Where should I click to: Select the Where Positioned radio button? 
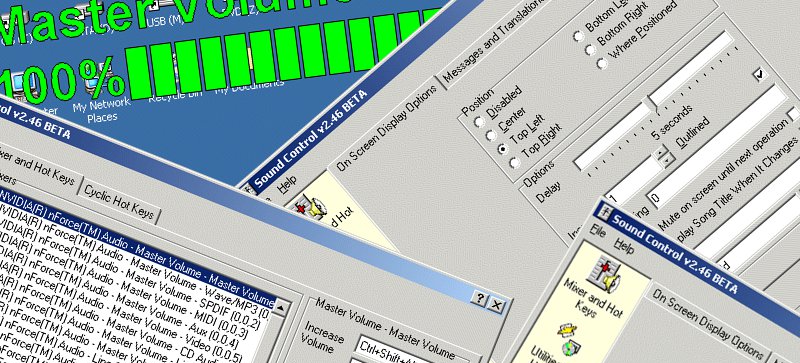tap(602, 63)
